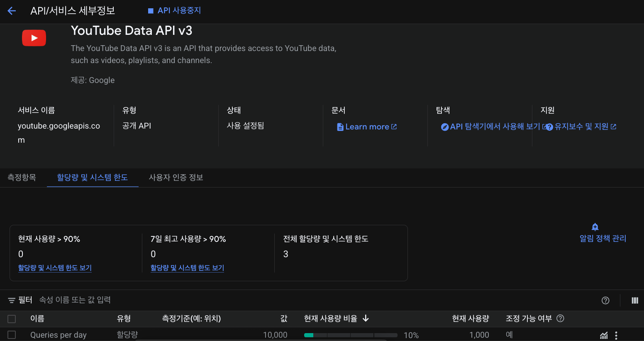Click the YouTube logo icon
The height and width of the screenshot is (341, 644).
pyautogui.click(x=34, y=38)
